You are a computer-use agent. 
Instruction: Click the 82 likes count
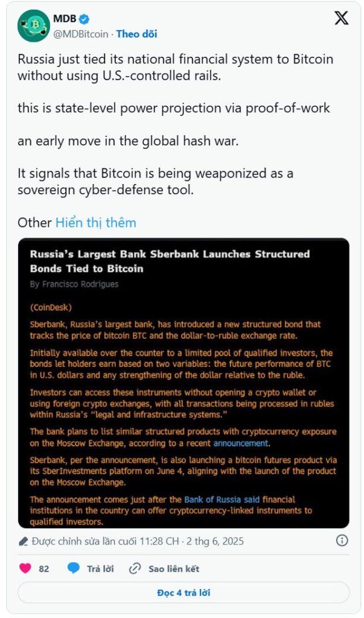tap(44, 569)
